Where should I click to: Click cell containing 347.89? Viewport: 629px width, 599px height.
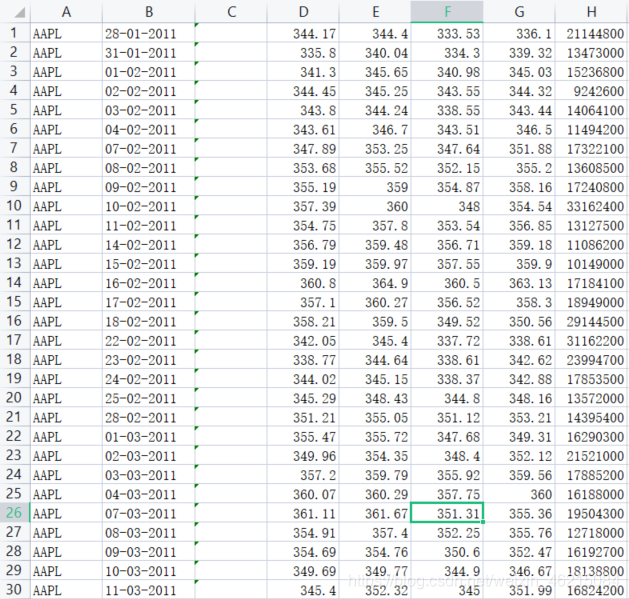(303, 148)
